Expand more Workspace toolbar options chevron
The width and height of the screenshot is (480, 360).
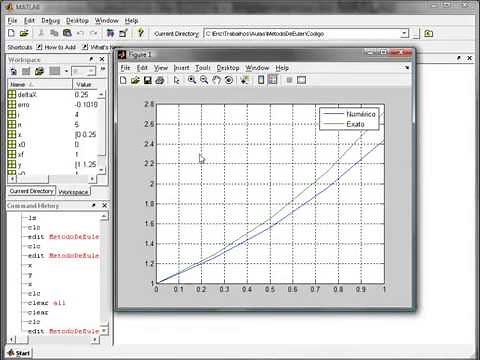pos(103,69)
